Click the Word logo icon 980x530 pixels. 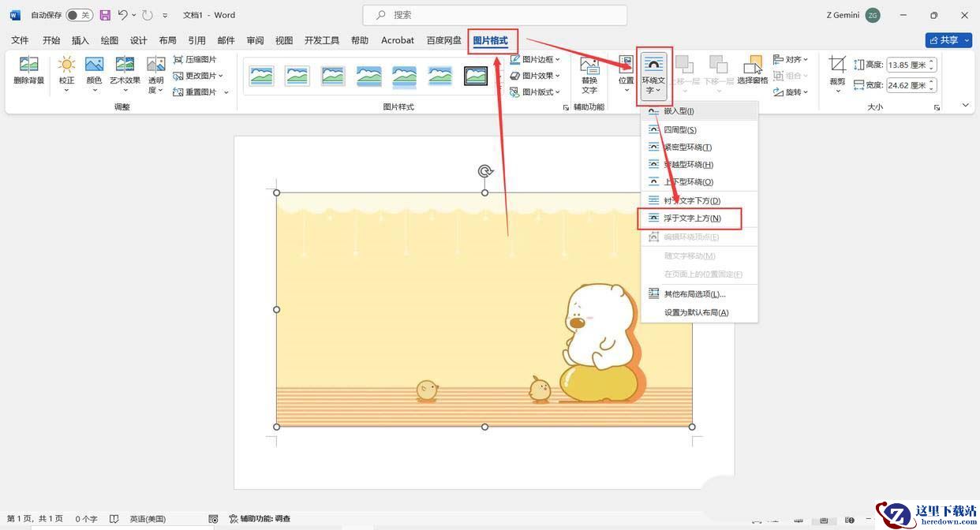(x=15, y=15)
